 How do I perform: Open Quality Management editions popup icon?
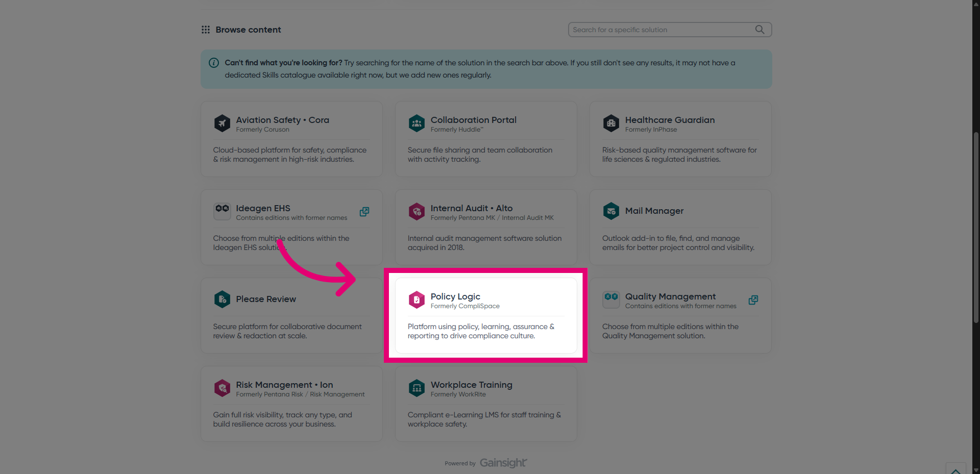click(x=753, y=300)
